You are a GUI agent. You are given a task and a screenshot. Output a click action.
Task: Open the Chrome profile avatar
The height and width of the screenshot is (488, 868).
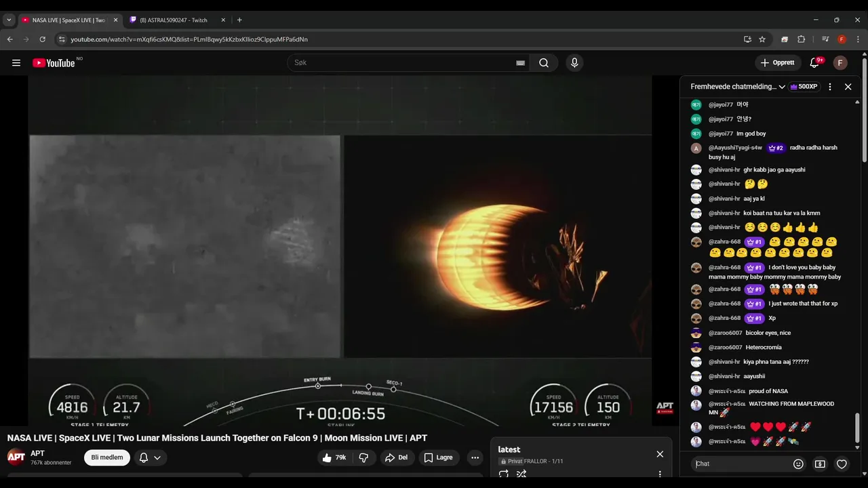point(842,39)
